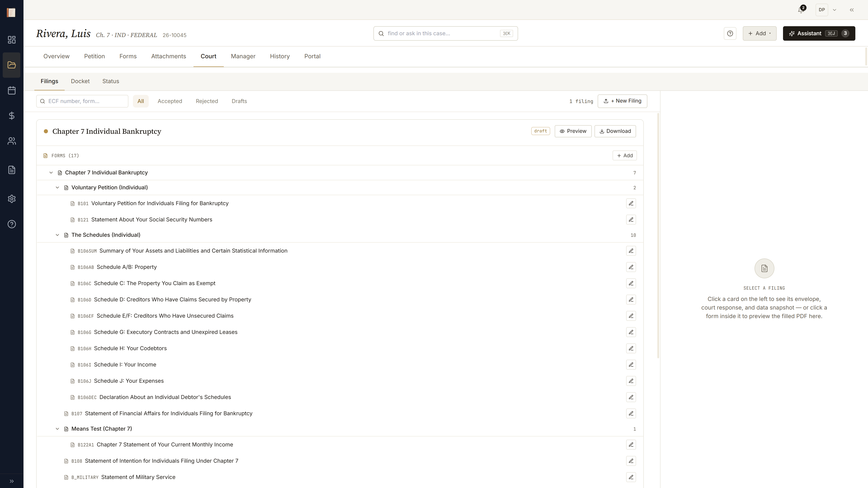
Task: Collapse Chapter 7 Individual Bankruptcy tree node
Action: (51, 172)
